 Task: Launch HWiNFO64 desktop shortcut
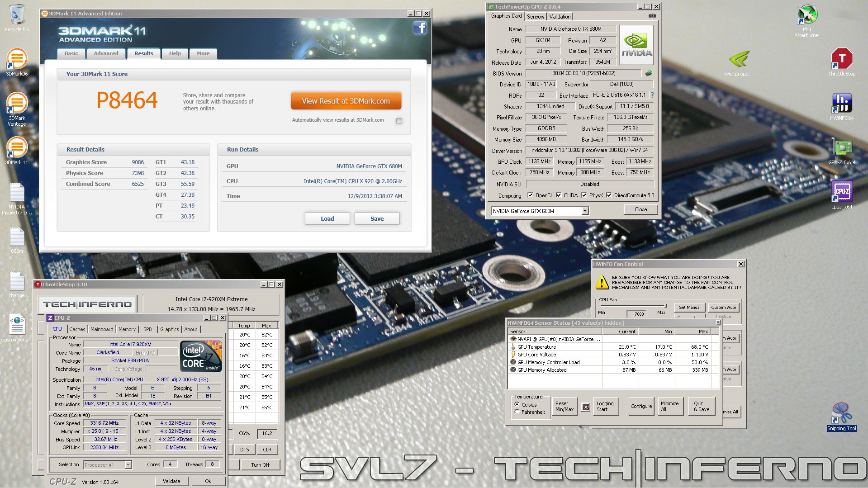click(x=842, y=107)
